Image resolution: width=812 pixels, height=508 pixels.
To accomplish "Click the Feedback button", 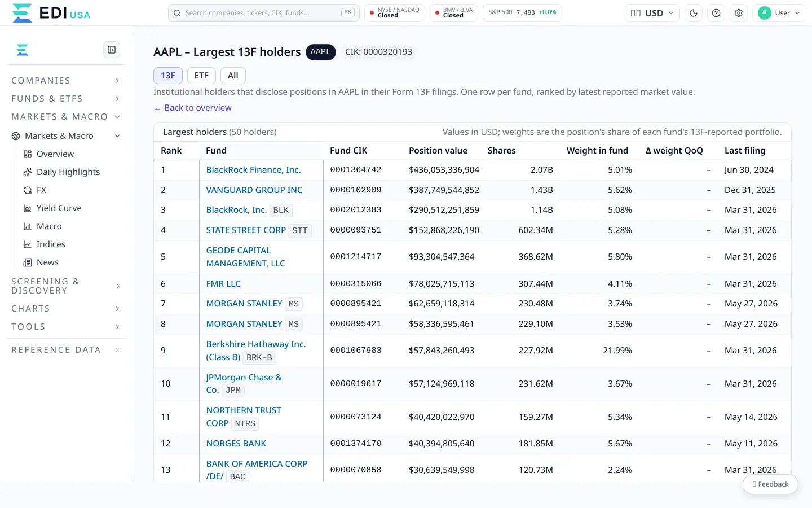I will 770,484.
